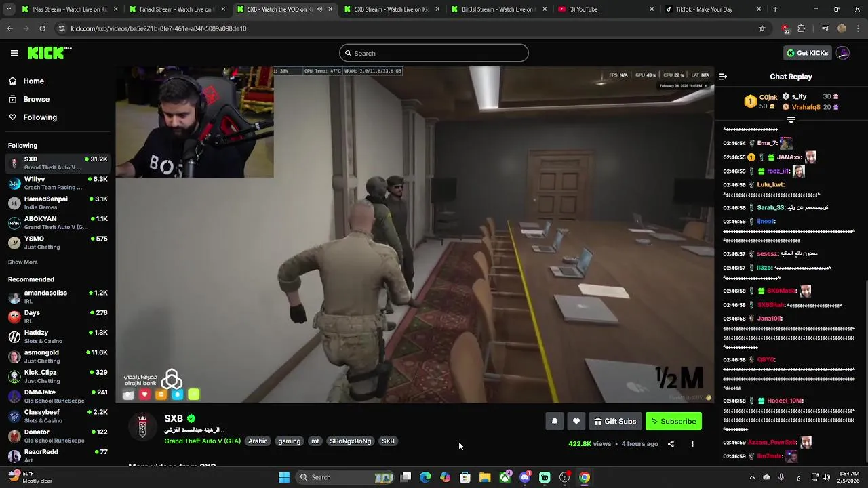The width and height of the screenshot is (868, 488).
Task: Switch to the TikTok browser tab
Action: click(x=713, y=9)
